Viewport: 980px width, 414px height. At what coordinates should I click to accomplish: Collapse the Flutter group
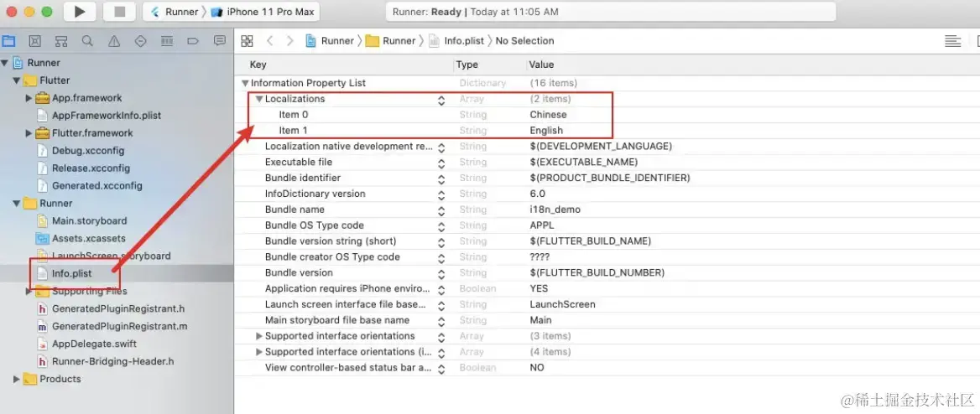[16, 80]
